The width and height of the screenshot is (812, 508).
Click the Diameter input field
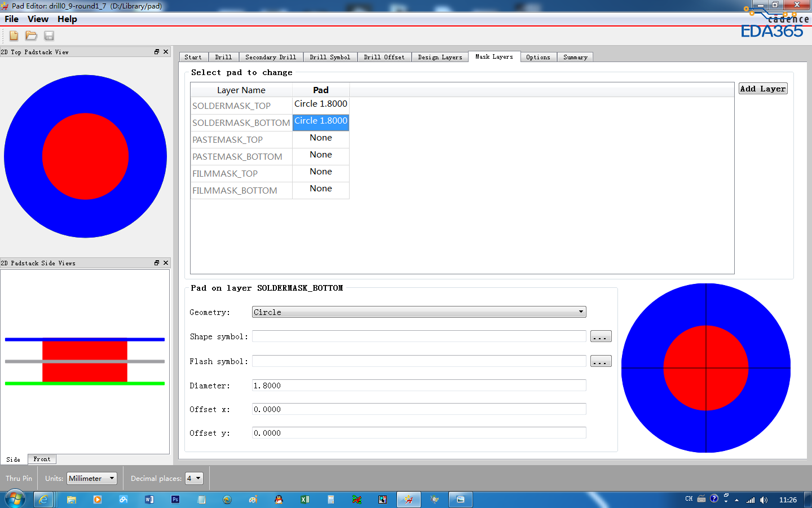(419, 386)
